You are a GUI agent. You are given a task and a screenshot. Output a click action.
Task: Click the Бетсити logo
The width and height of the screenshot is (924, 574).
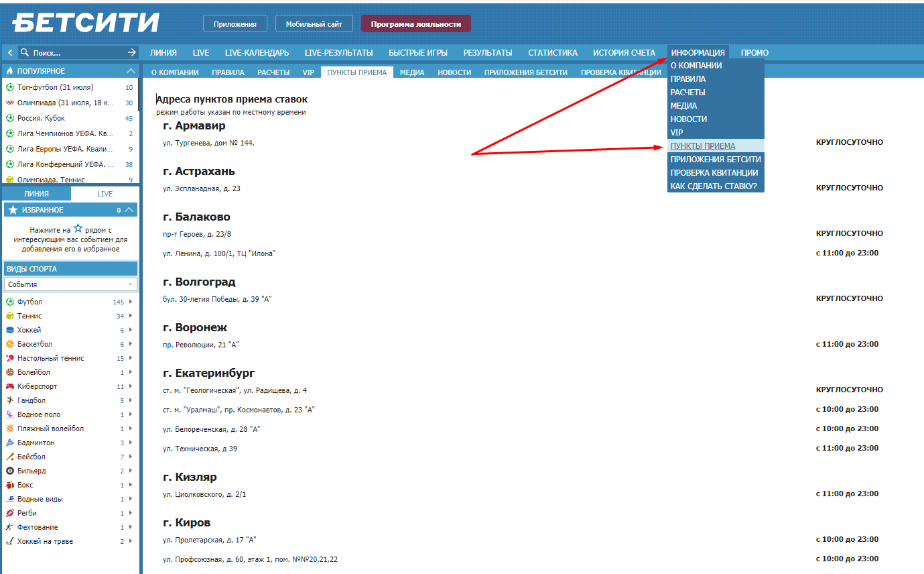86,23
